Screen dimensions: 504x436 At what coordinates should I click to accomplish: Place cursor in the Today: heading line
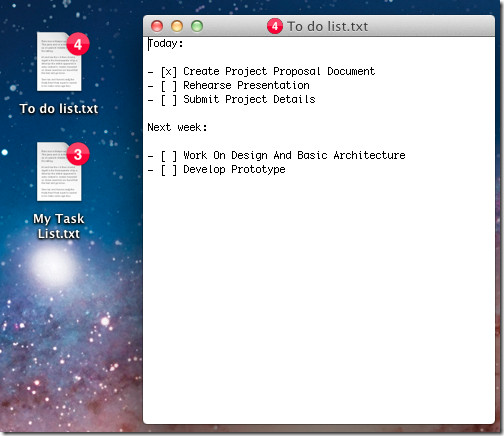click(x=166, y=44)
